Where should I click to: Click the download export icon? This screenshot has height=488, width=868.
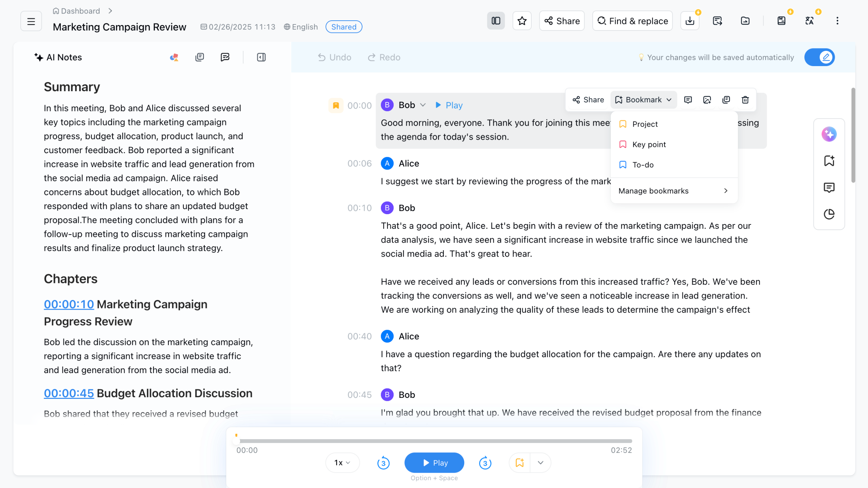click(690, 21)
